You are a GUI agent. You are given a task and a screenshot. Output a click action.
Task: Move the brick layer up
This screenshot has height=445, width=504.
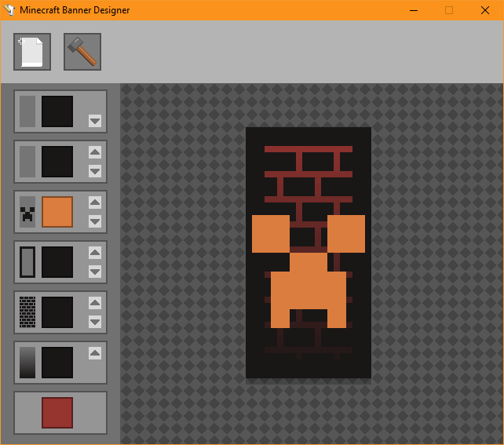point(95,303)
